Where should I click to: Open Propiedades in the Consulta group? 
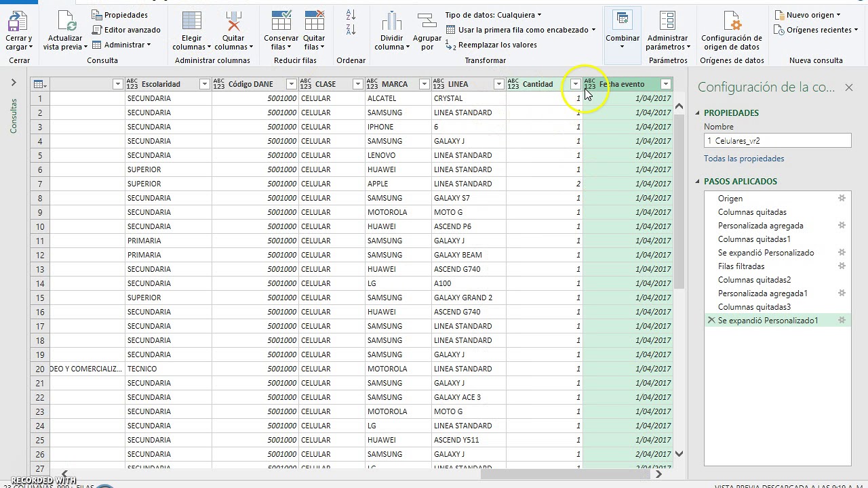[119, 15]
